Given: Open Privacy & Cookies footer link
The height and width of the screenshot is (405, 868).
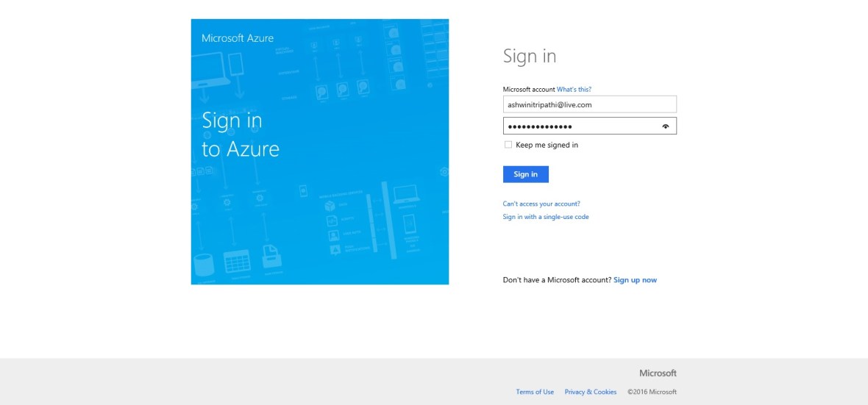Looking at the screenshot, I should 590,392.
